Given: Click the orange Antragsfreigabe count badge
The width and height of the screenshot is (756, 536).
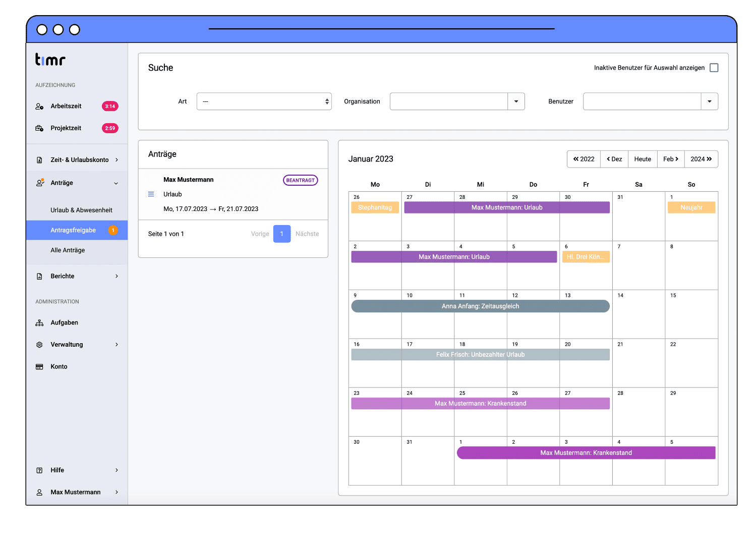Looking at the screenshot, I should click(x=113, y=230).
